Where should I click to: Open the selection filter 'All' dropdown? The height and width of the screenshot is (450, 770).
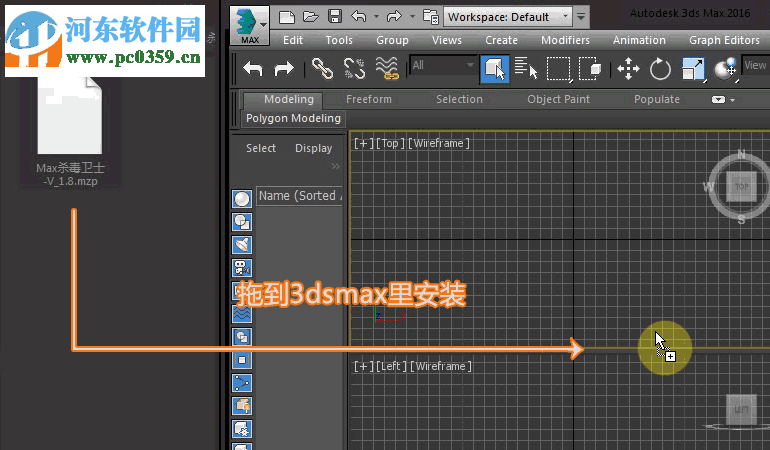(x=443, y=66)
